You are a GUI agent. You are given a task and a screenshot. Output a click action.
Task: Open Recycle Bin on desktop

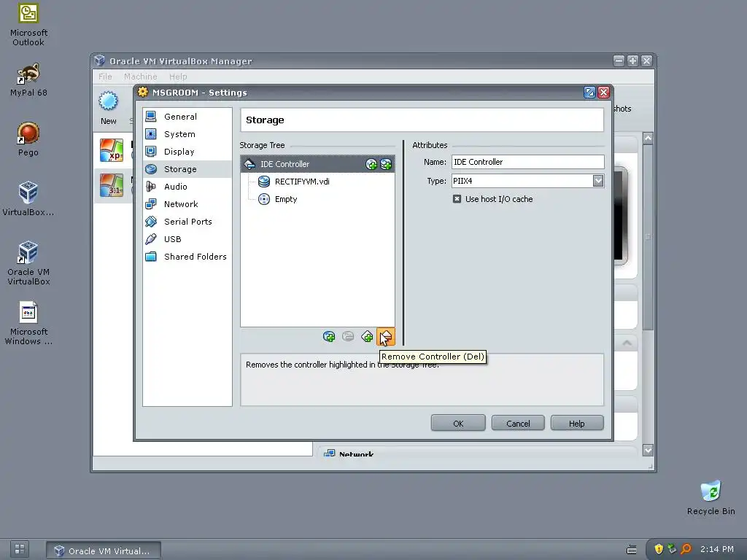click(x=711, y=497)
